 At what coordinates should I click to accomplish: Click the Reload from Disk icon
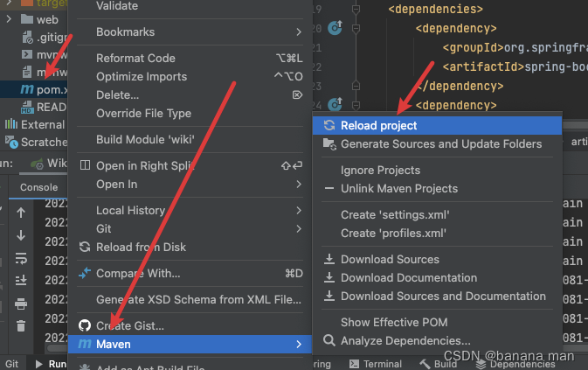[85, 247]
